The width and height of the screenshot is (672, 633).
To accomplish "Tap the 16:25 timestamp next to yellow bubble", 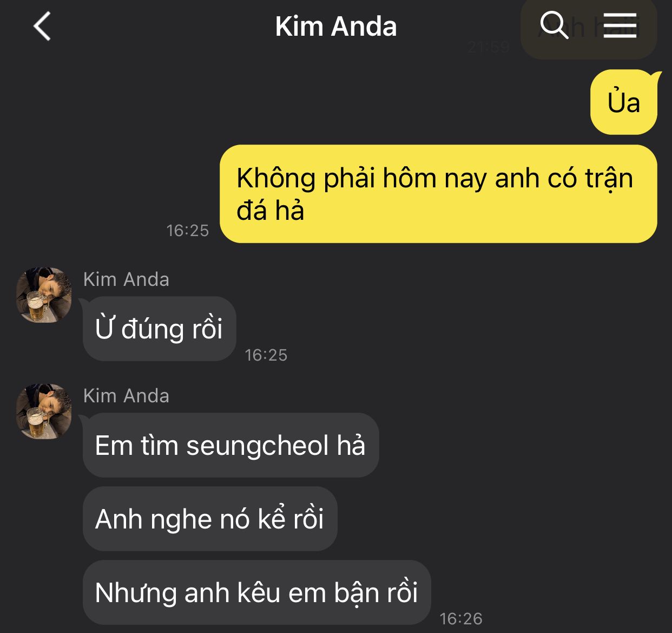I will coord(187,231).
